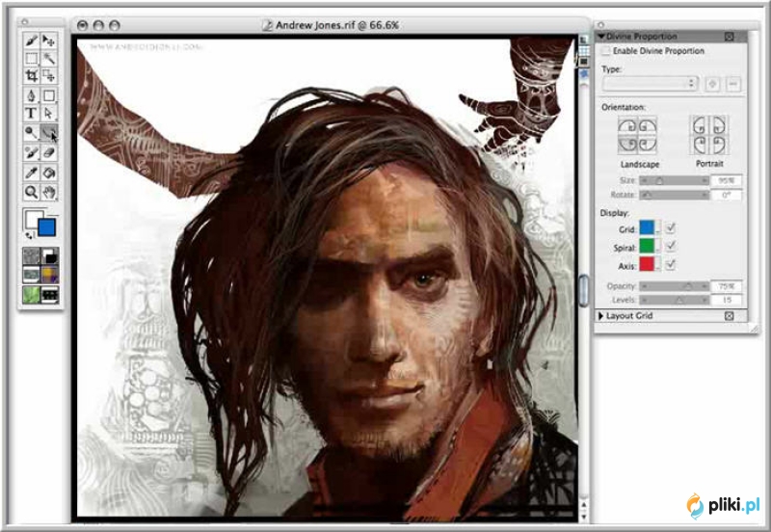Toggle the Spiral display checkbox

[670, 246]
